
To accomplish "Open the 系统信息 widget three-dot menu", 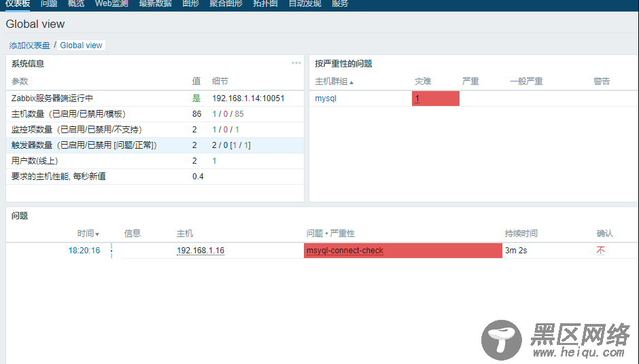I will [x=296, y=63].
